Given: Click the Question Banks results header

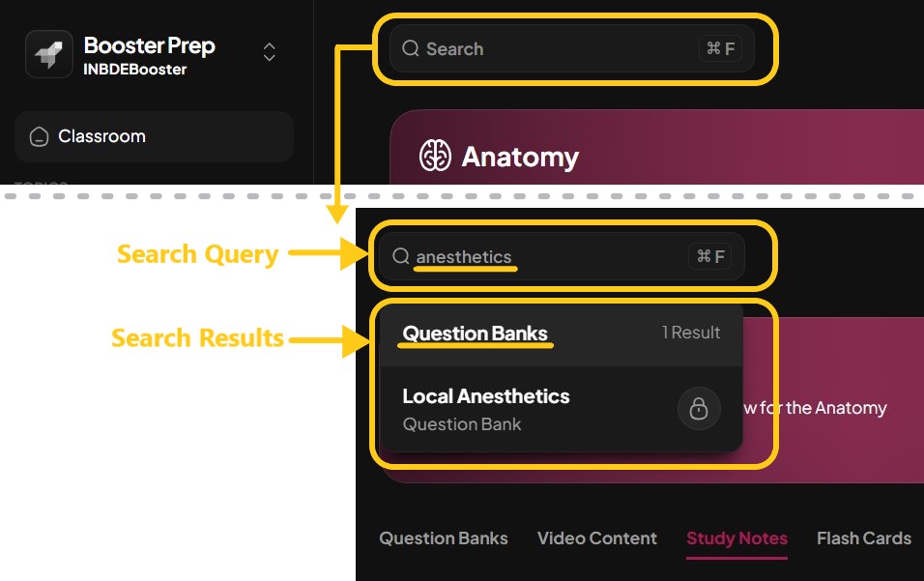Looking at the screenshot, I should (x=475, y=333).
